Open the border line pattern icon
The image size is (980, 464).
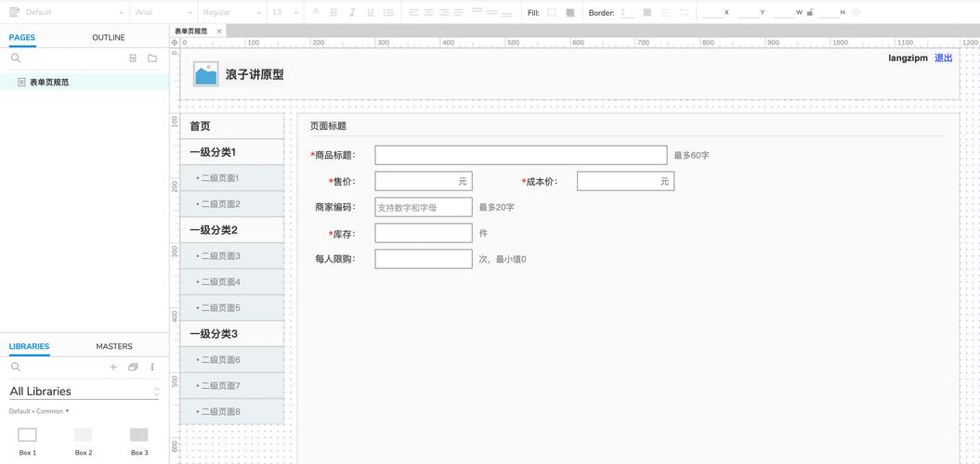pyautogui.click(x=666, y=12)
